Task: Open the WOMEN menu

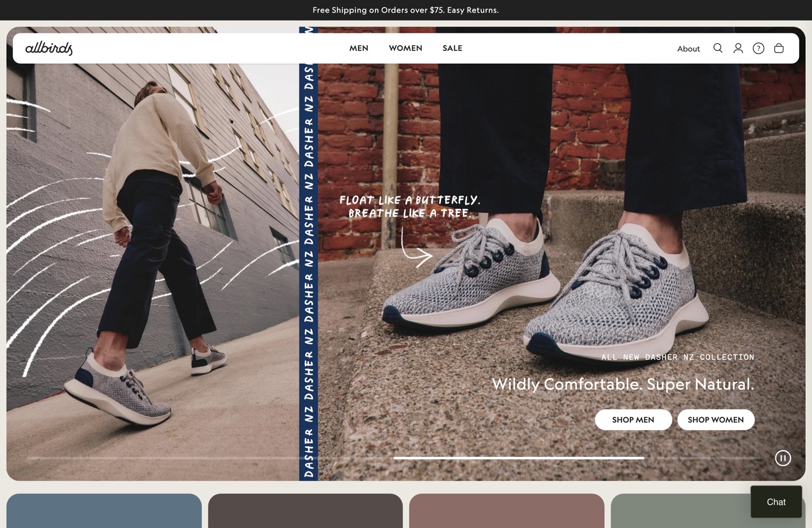Action: (405, 49)
